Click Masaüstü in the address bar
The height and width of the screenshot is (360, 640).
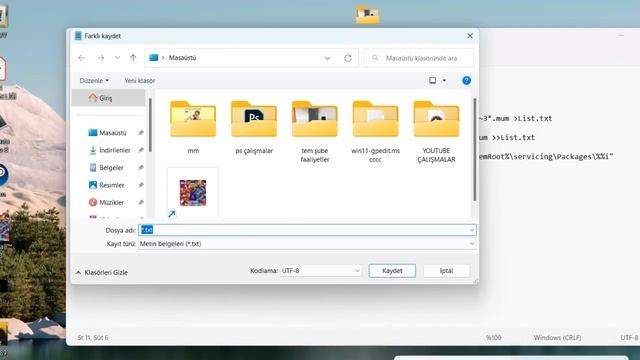182,58
